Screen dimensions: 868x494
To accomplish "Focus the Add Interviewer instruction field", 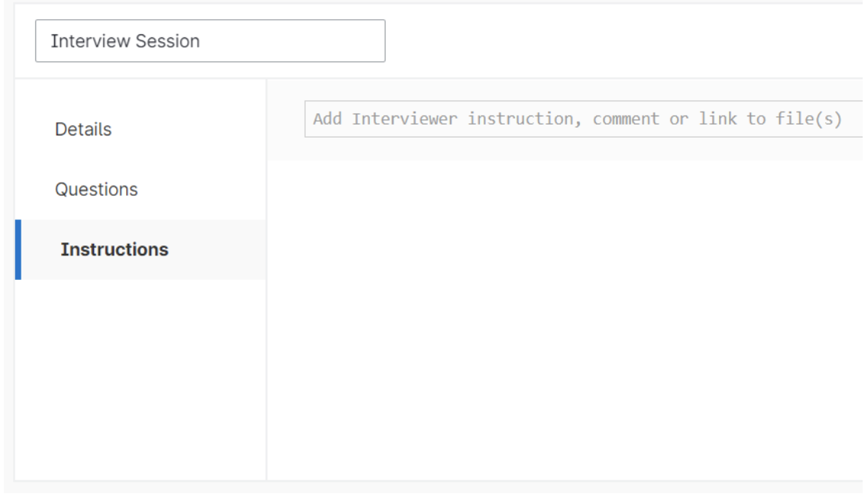I will coord(581,119).
